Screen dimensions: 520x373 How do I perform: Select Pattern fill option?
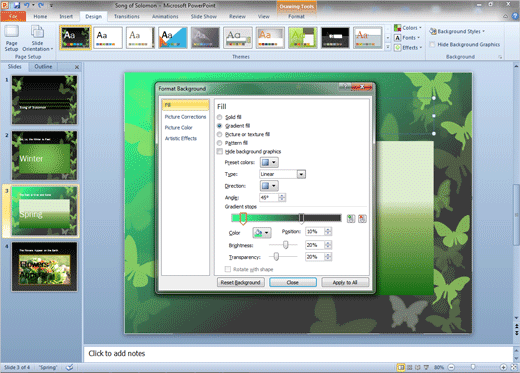(x=219, y=143)
